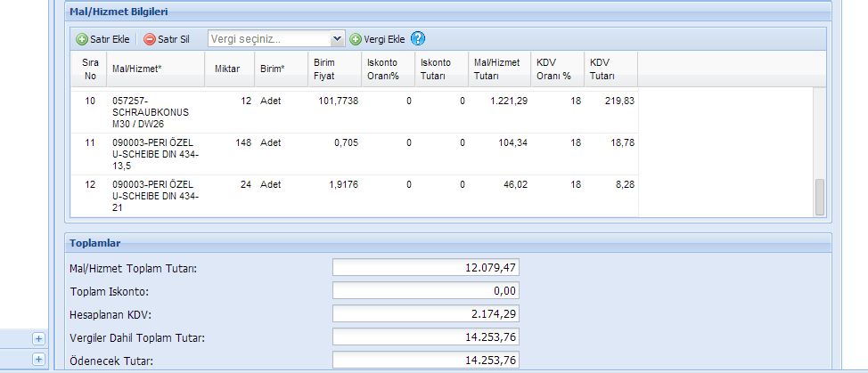Click the Toplam Iskonto input field
868x373 pixels.
pyautogui.click(x=425, y=290)
